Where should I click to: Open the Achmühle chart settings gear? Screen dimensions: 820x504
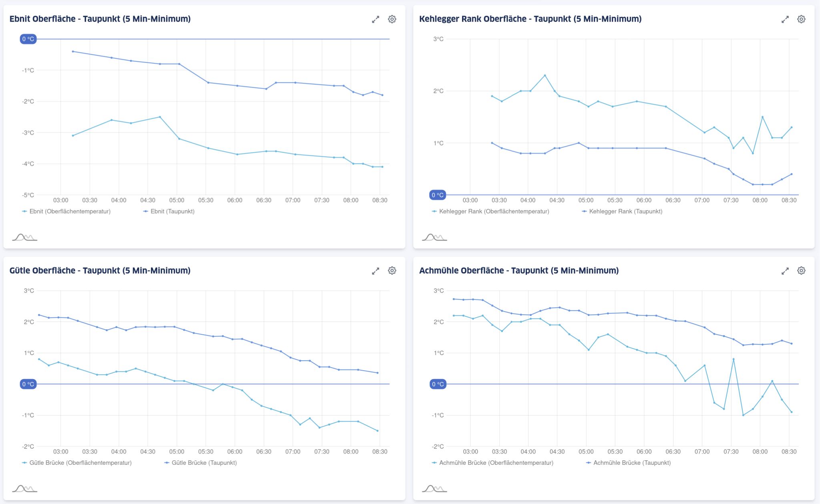point(801,271)
